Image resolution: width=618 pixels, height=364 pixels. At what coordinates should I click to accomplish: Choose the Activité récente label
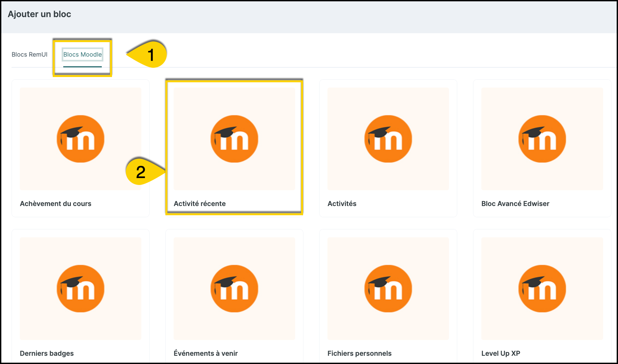(200, 204)
